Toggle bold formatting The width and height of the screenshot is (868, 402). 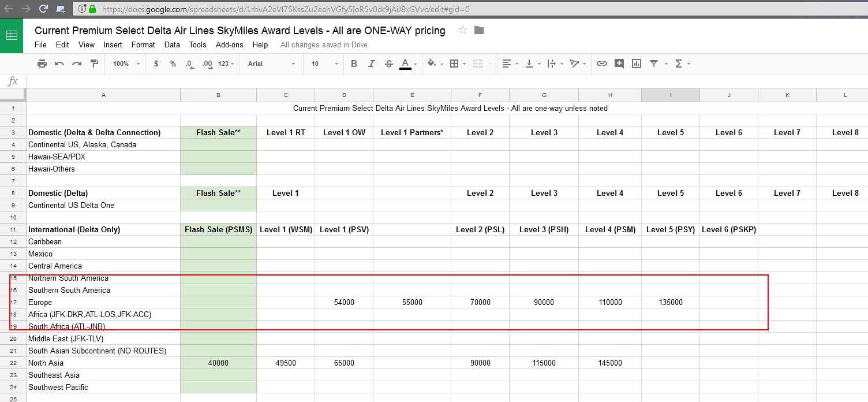(354, 64)
